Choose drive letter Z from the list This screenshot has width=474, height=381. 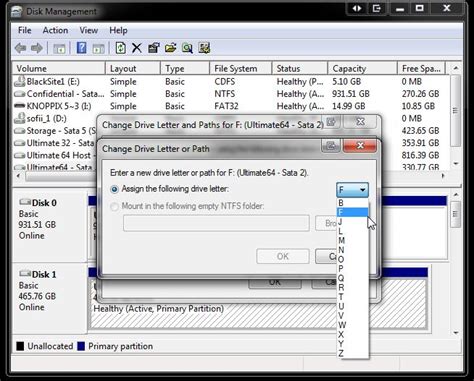click(353, 353)
